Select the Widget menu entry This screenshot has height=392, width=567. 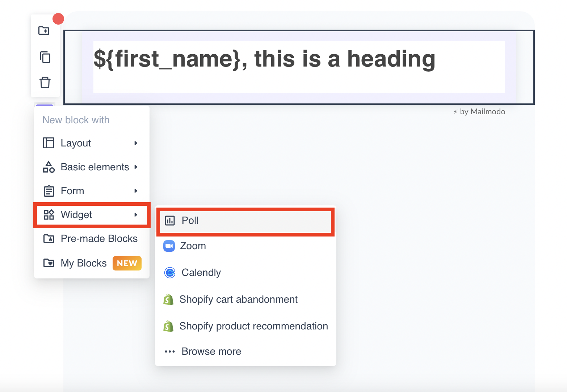tap(92, 215)
